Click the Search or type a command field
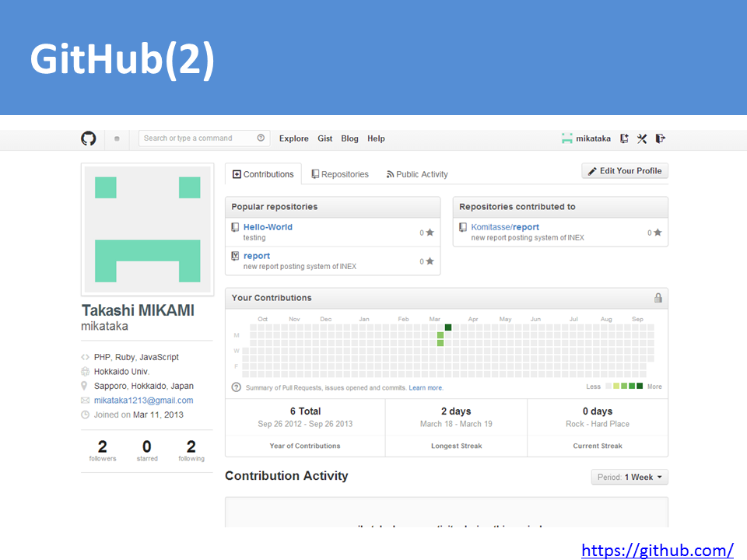Image resolution: width=747 pixels, height=560 pixels. click(x=205, y=138)
